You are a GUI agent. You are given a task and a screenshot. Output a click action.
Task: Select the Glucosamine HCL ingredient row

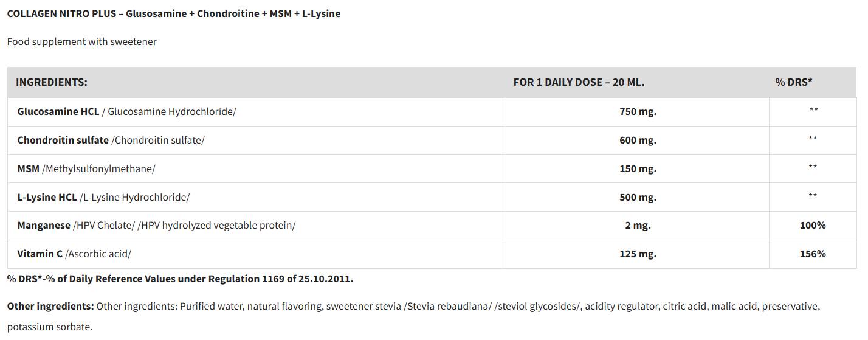coord(432,112)
